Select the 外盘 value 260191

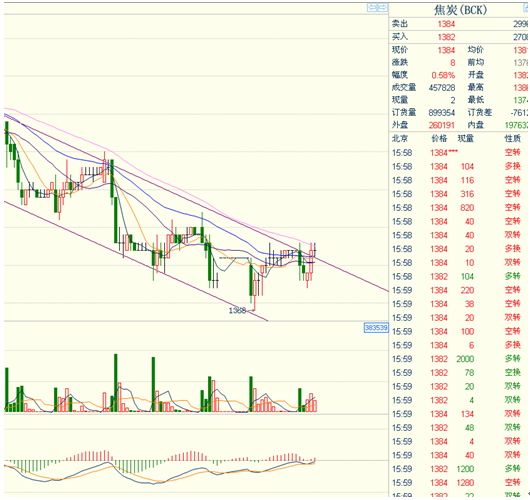pos(442,125)
